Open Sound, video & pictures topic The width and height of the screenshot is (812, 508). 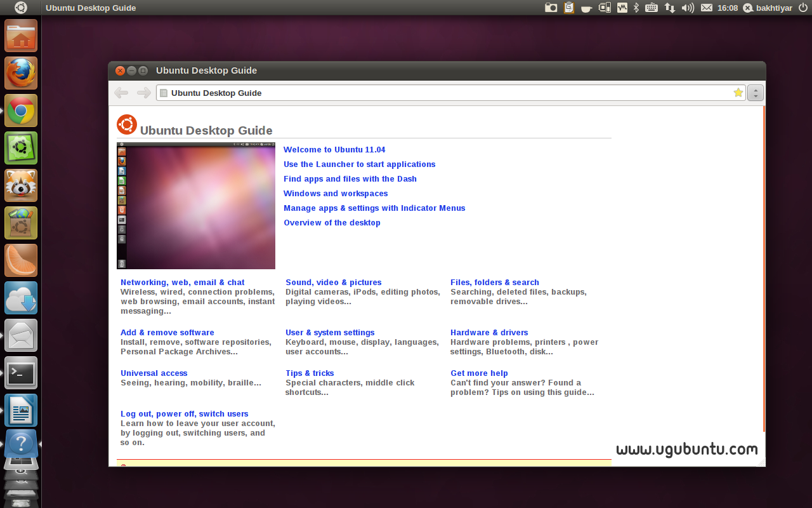point(334,283)
